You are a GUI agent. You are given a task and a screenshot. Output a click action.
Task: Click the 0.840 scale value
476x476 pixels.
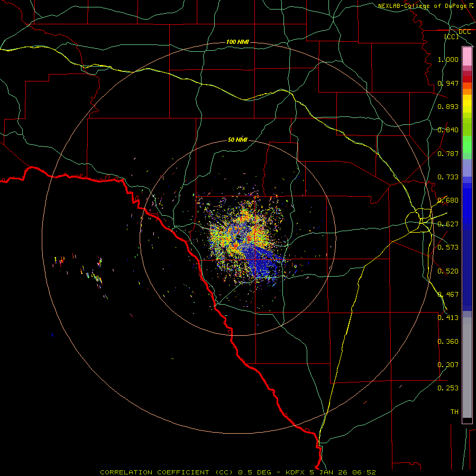[x=448, y=130]
